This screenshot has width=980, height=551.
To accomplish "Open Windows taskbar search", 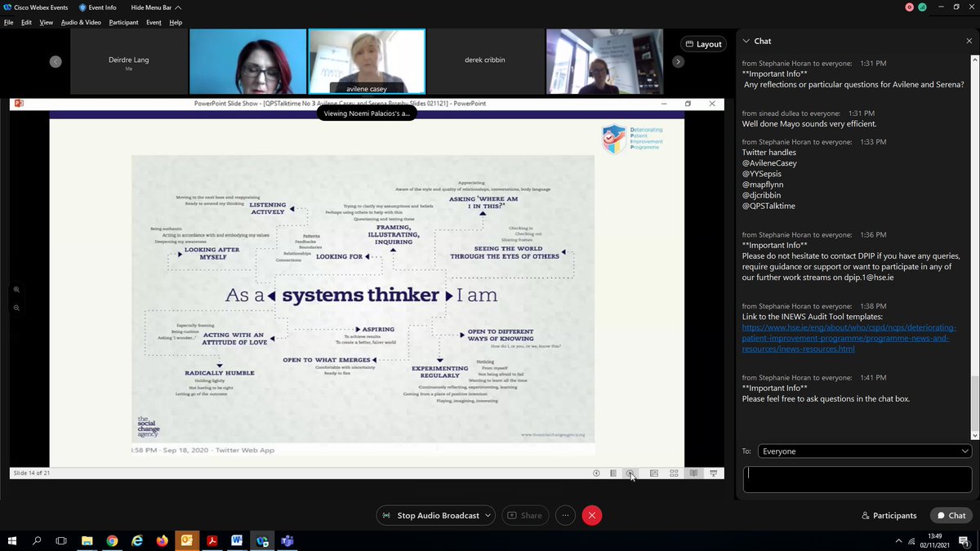I will [37, 540].
